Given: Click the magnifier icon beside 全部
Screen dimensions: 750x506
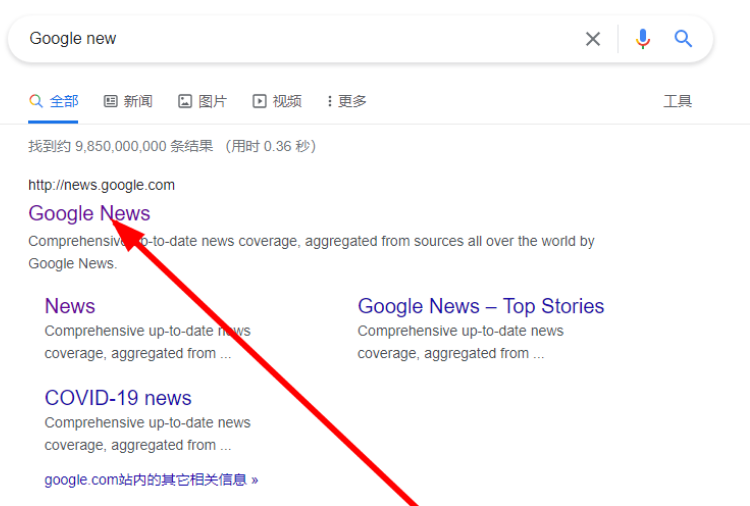Looking at the screenshot, I should click(x=36, y=101).
